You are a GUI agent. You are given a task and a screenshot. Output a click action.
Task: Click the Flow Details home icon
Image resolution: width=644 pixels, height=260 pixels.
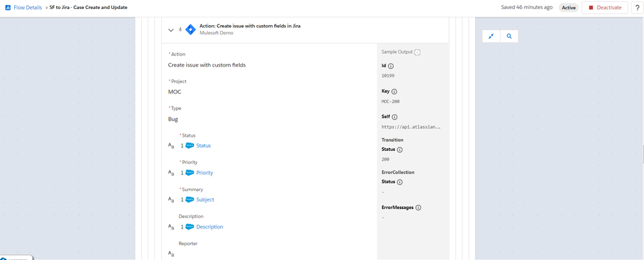point(7,7)
